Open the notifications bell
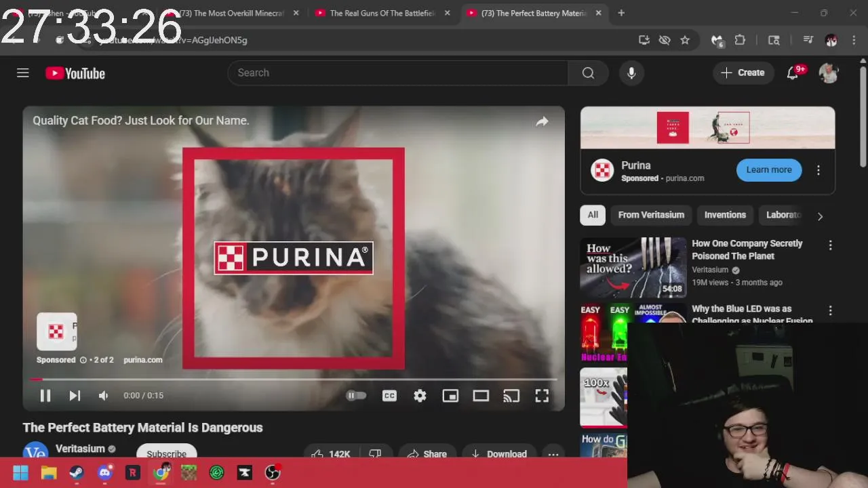This screenshot has height=488, width=868. [x=792, y=73]
